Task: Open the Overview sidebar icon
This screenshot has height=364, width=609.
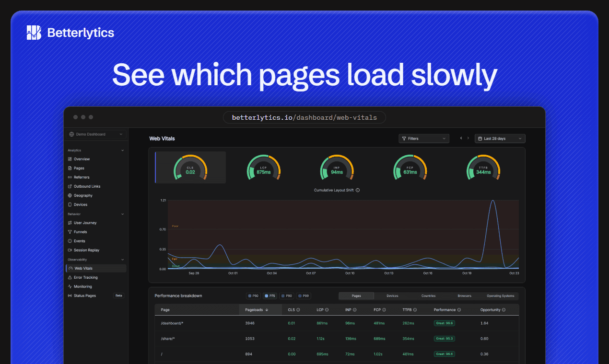Action: click(x=70, y=159)
